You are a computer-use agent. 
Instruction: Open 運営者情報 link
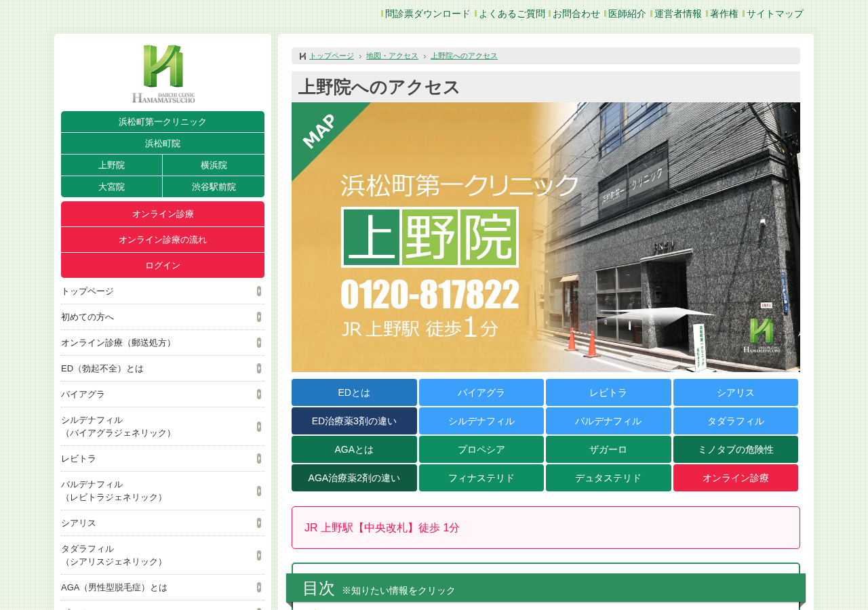pyautogui.click(x=677, y=14)
